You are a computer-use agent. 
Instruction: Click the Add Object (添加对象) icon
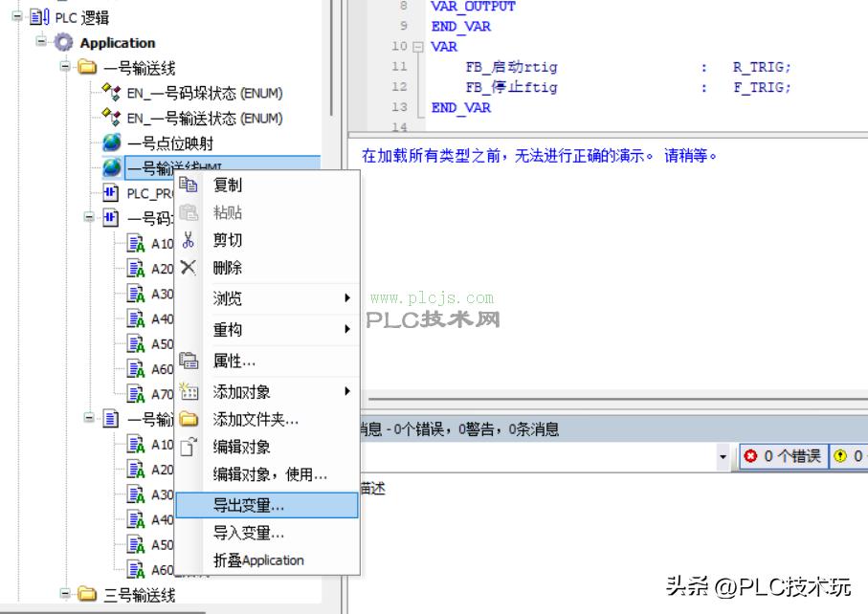[189, 391]
